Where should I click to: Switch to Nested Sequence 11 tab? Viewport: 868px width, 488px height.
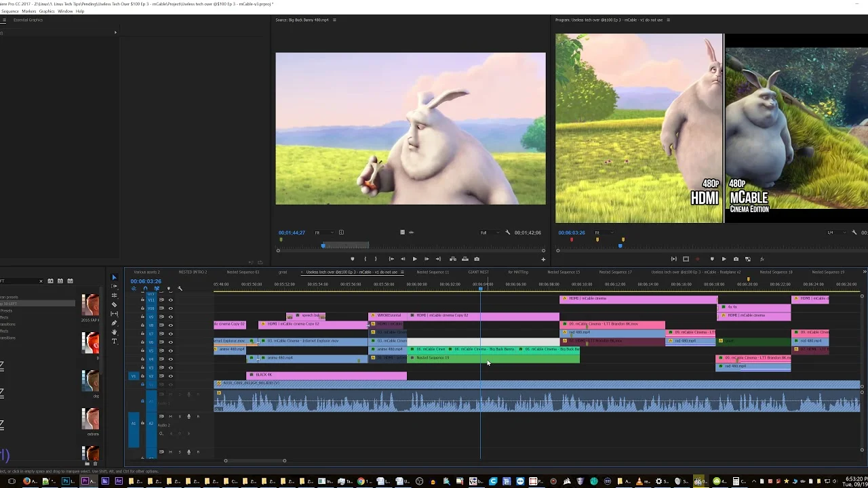pos(433,272)
